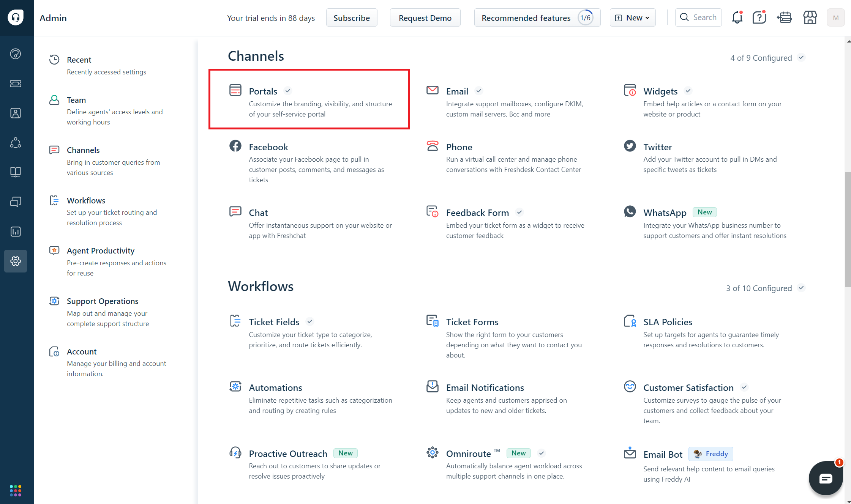Click the Portals configured checkmark
This screenshot has height=504, width=851.
click(288, 91)
